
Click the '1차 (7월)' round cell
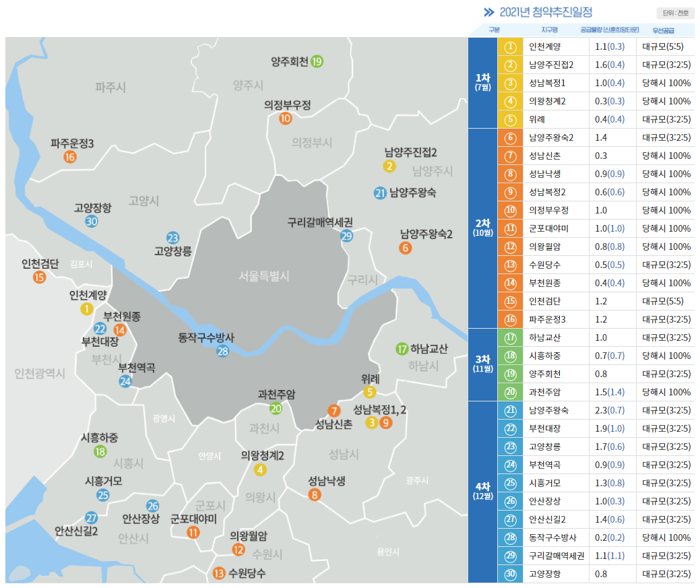482,83
